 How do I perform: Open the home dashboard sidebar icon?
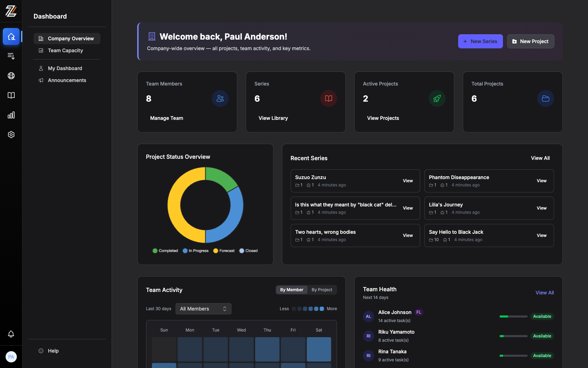tap(11, 36)
